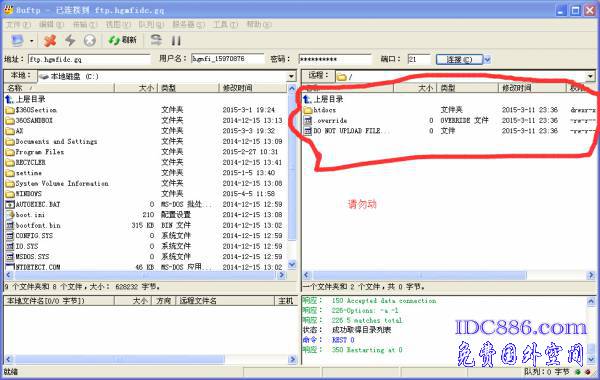Click into the FTP address field
Viewport: 600px width, 380px height.
pyautogui.click(x=89, y=59)
